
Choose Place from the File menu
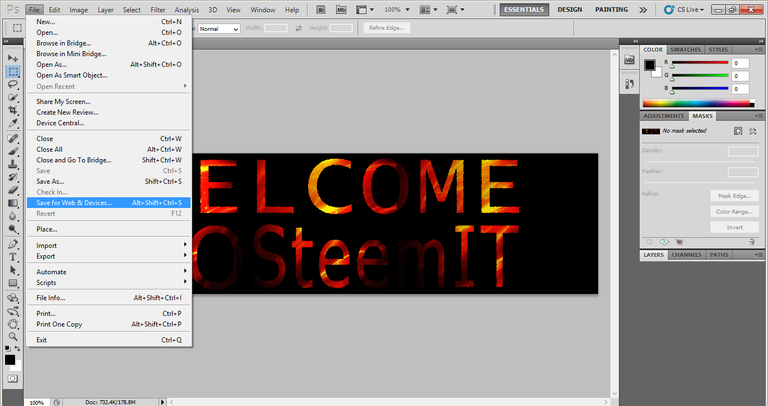coord(109,229)
